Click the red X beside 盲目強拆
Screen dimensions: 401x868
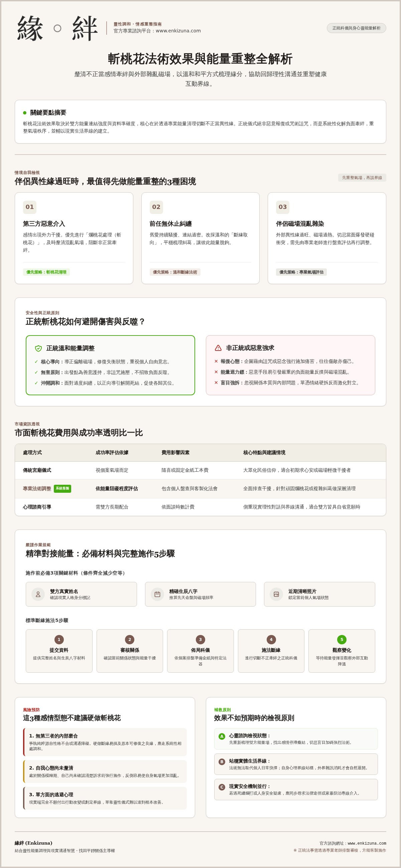coord(216,383)
